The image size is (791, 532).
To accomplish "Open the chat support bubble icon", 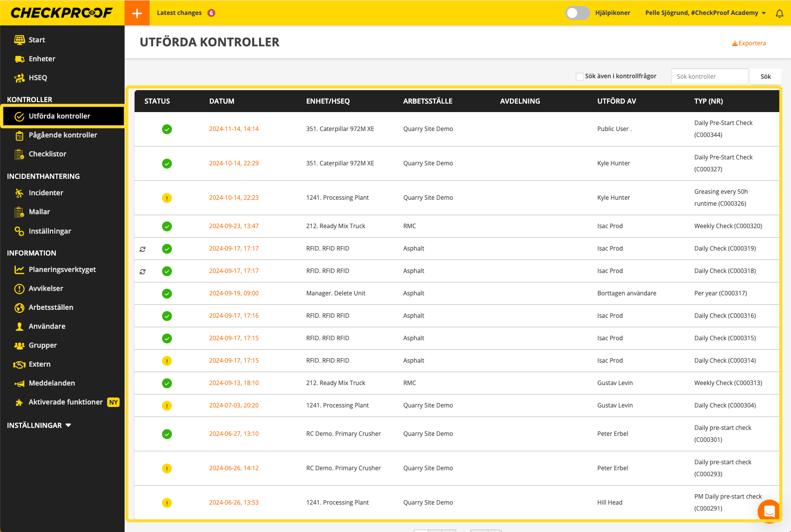I will [x=769, y=511].
